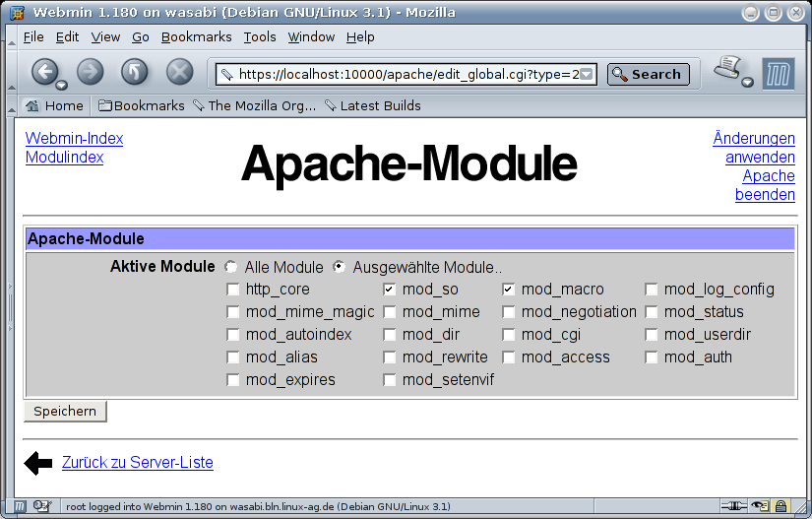Check the mod_alias checkbox
Viewport: 812px width, 519px height.
point(233,357)
